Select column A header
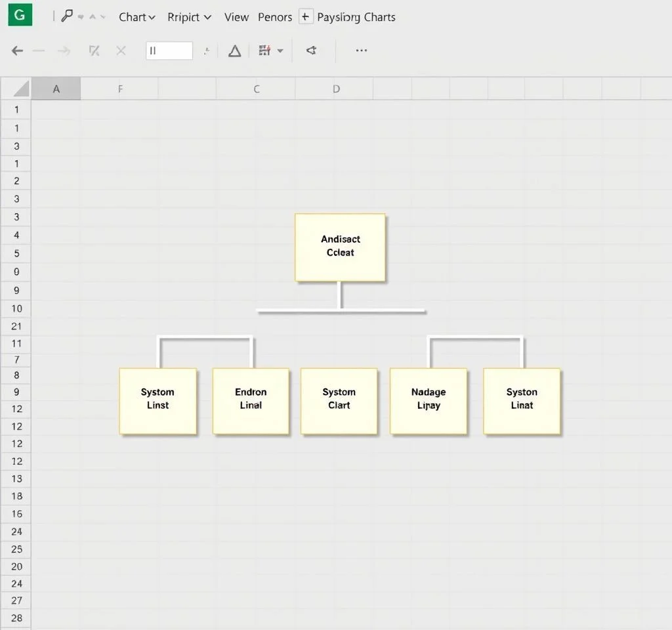The width and height of the screenshot is (672, 630). (56, 89)
